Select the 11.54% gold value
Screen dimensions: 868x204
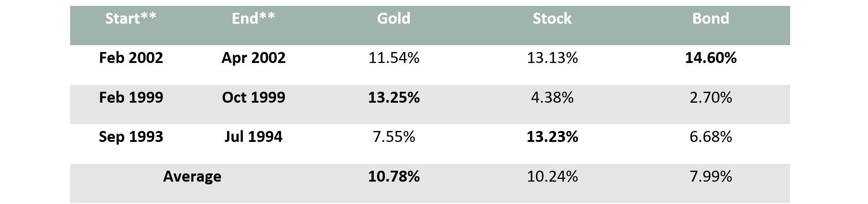pyautogui.click(x=393, y=58)
